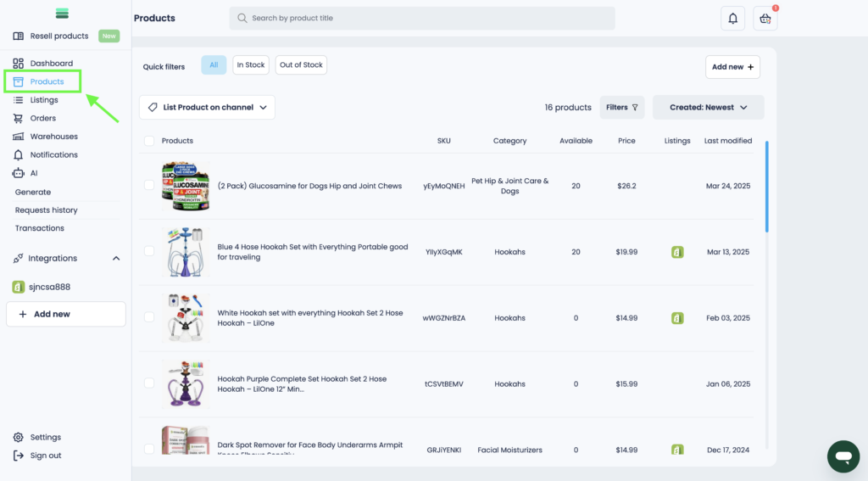The width and height of the screenshot is (868, 481).
Task: Select the In Stock quick filter
Action: coord(250,65)
